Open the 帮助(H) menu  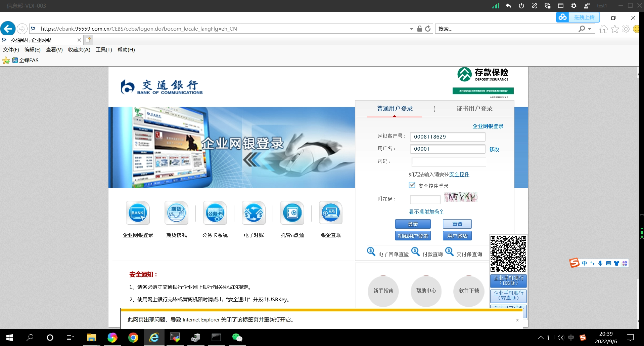pyautogui.click(x=126, y=50)
